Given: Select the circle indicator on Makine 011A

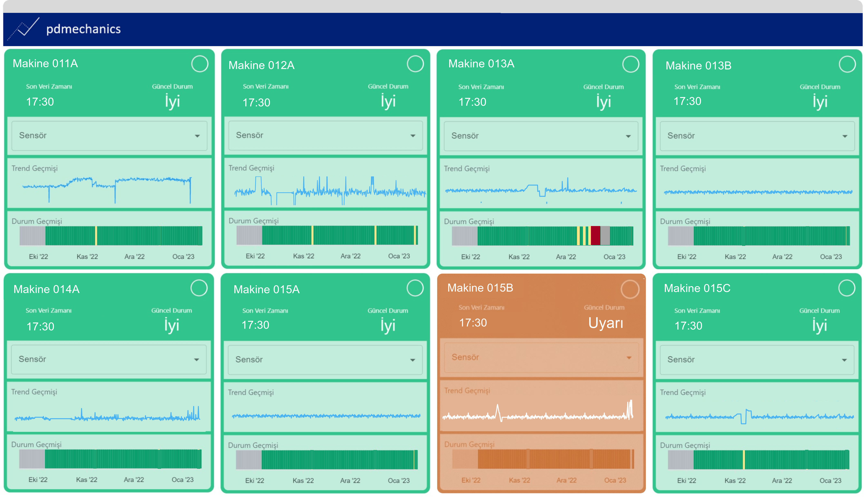Looking at the screenshot, I should (x=200, y=64).
